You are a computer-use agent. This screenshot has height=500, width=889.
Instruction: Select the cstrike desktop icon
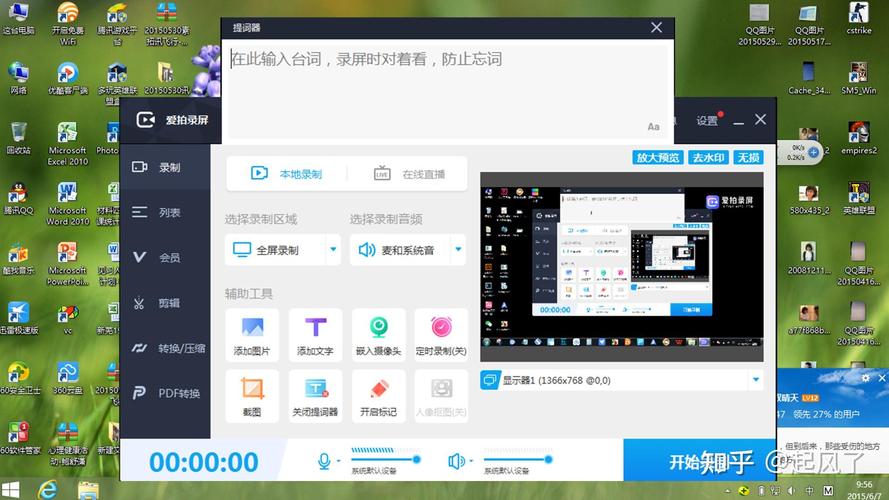[x=858, y=18]
